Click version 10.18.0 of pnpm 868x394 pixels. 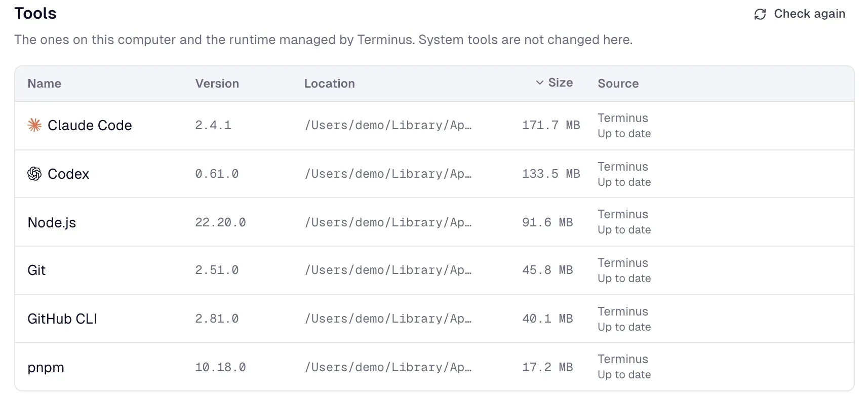click(x=221, y=367)
